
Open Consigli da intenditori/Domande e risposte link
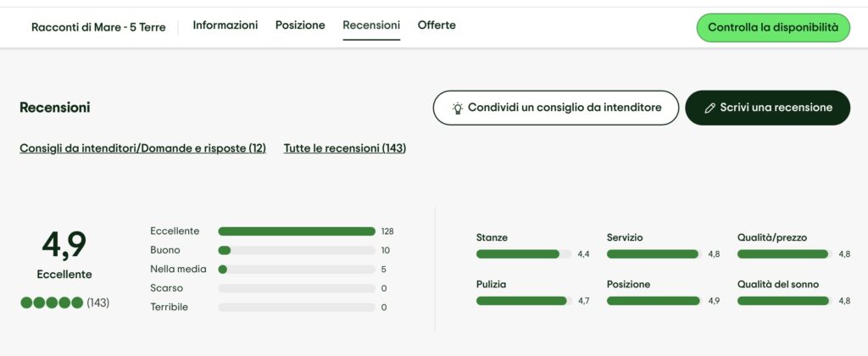(x=142, y=148)
